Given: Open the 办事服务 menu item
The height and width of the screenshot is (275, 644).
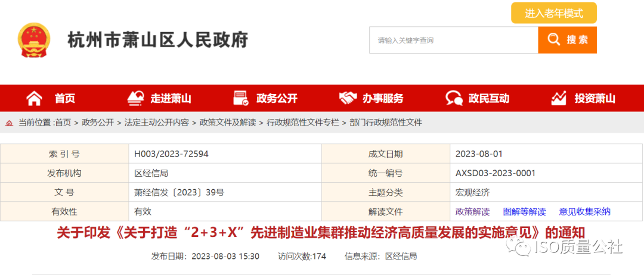Looking at the screenshot, I should point(383,98).
